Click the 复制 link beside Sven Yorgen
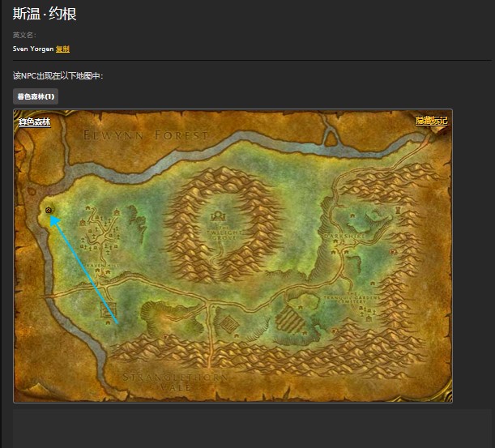495x448 pixels. point(62,49)
